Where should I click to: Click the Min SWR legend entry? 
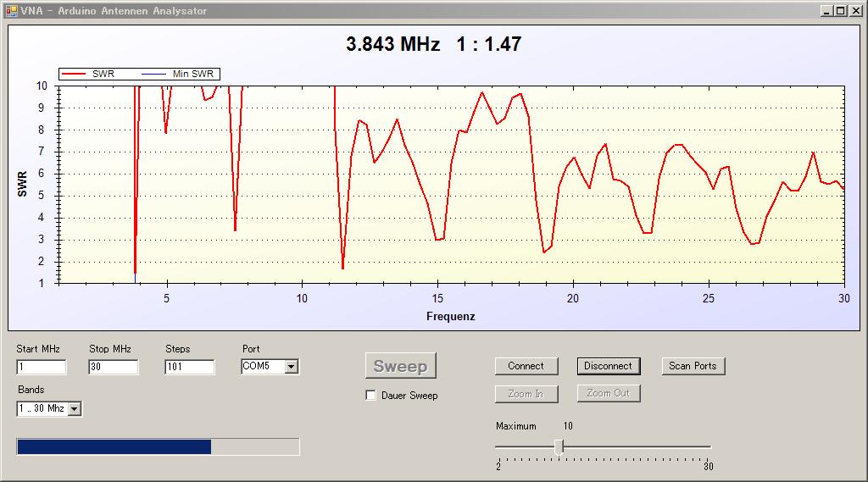pos(178,74)
